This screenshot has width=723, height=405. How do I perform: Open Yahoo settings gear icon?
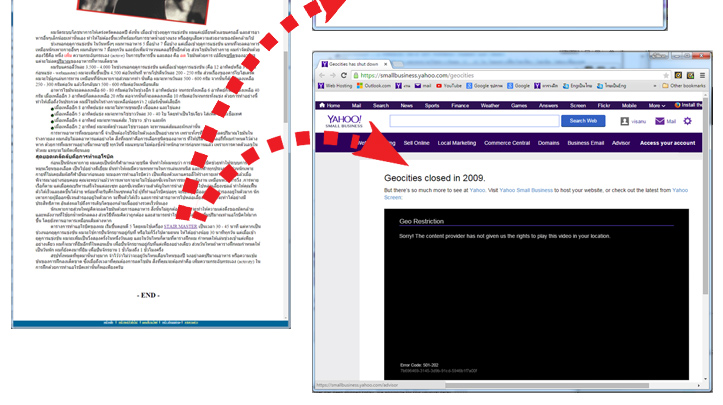[x=687, y=121]
